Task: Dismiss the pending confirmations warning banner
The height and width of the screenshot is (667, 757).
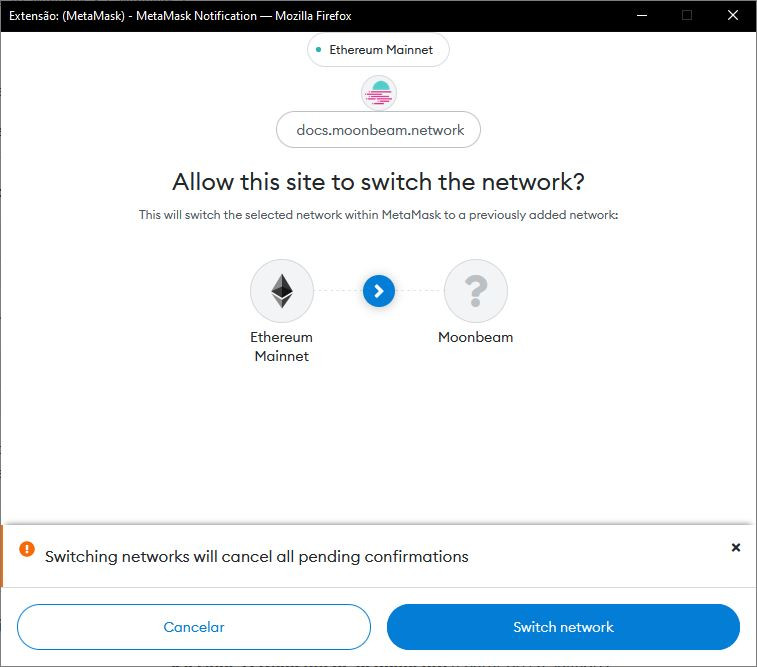Action: click(x=736, y=547)
